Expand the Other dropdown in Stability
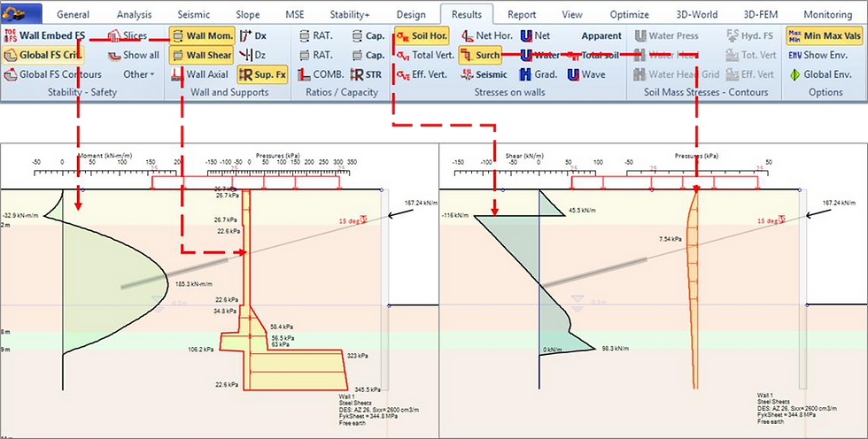This screenshot has width=868, height=439. (139, 74)
